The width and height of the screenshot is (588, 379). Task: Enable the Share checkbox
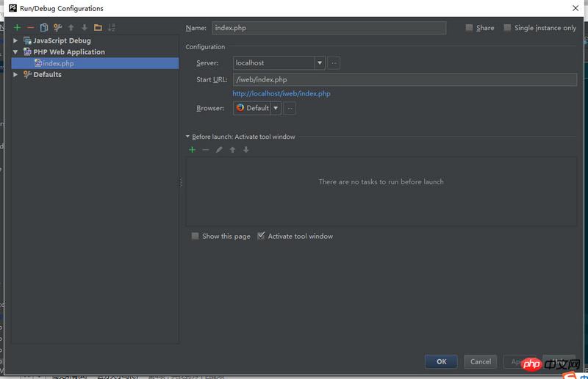coord(470,28)
